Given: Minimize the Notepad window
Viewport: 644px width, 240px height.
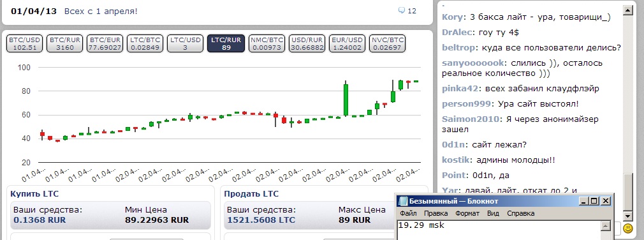Looking at the screenshot, I should click(x=584, y=201).
